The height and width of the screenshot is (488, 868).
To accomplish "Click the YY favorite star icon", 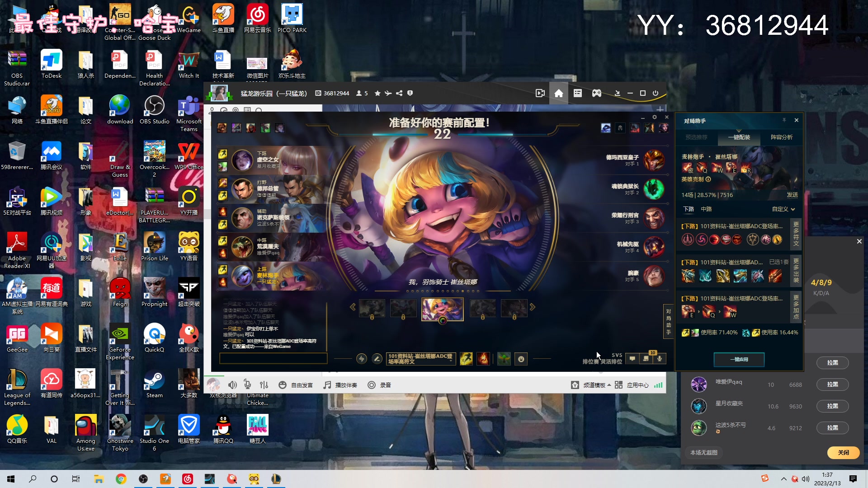I will 377,93.
